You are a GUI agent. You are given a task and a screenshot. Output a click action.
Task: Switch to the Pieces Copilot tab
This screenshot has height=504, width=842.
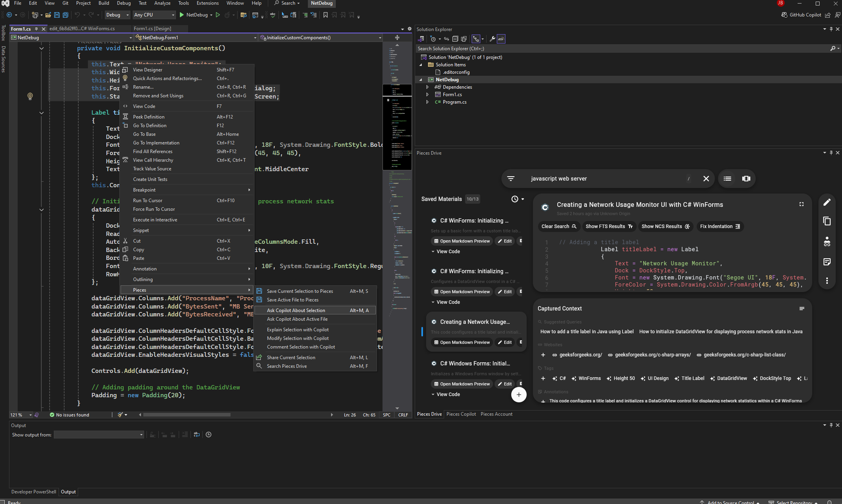click(x=461, y=414)
